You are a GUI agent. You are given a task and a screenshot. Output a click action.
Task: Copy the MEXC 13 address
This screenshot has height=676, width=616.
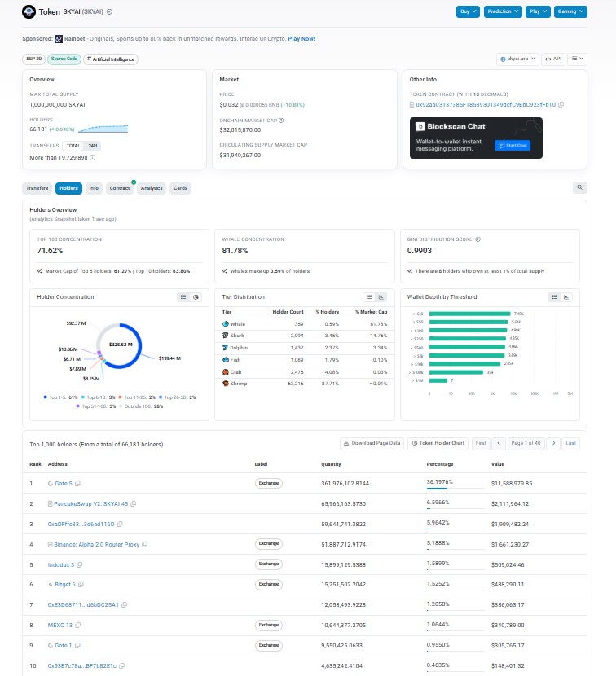pos(78,626)
